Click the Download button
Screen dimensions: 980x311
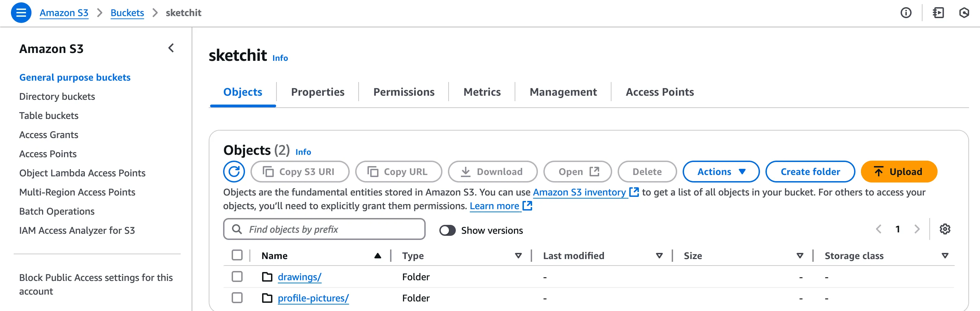(x=492, y=172)
